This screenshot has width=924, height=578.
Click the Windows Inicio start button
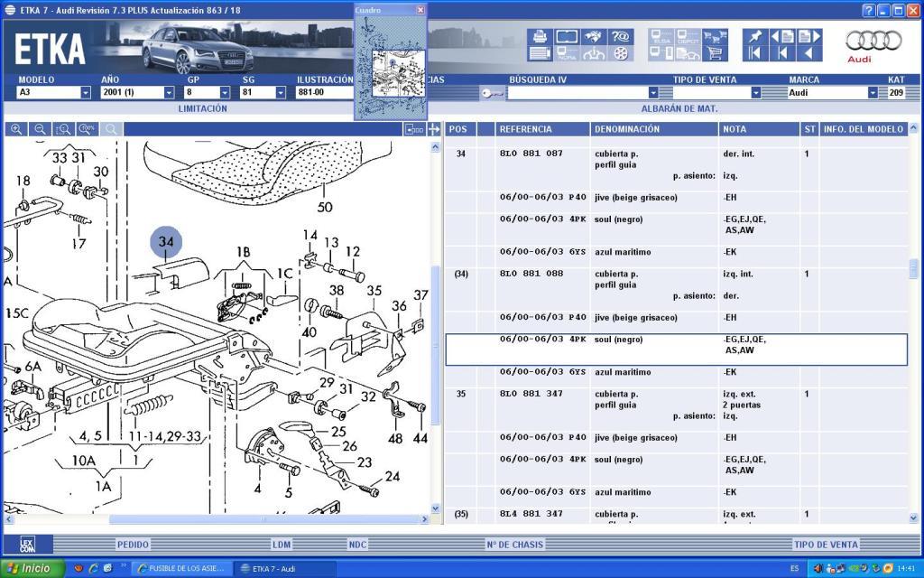click(x=32, y=569)
